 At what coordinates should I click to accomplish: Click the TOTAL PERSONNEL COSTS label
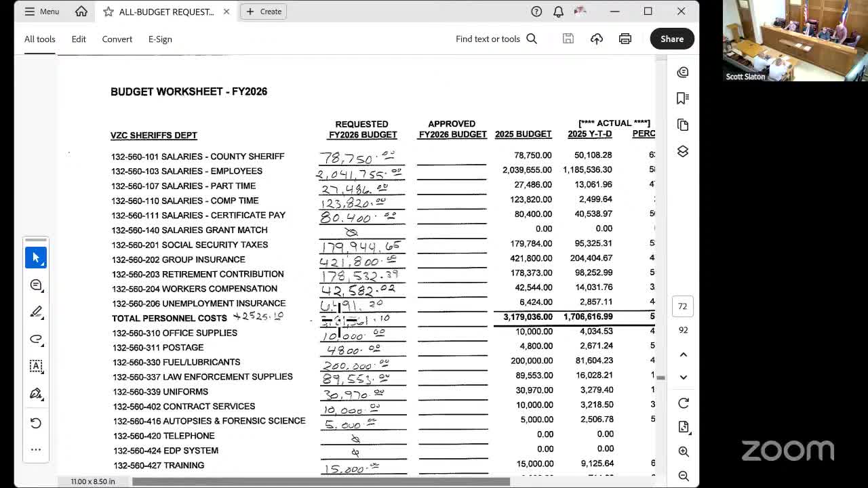point(170,319)
